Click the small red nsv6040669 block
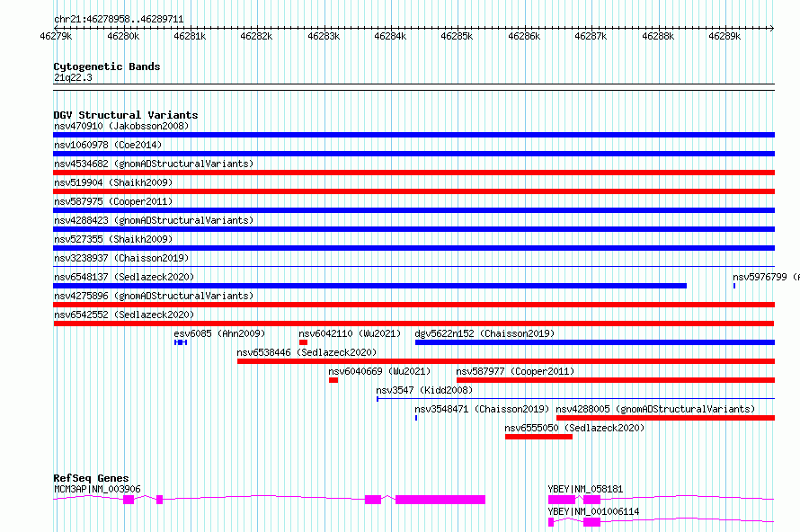800x532 pixels. (333, 380)
